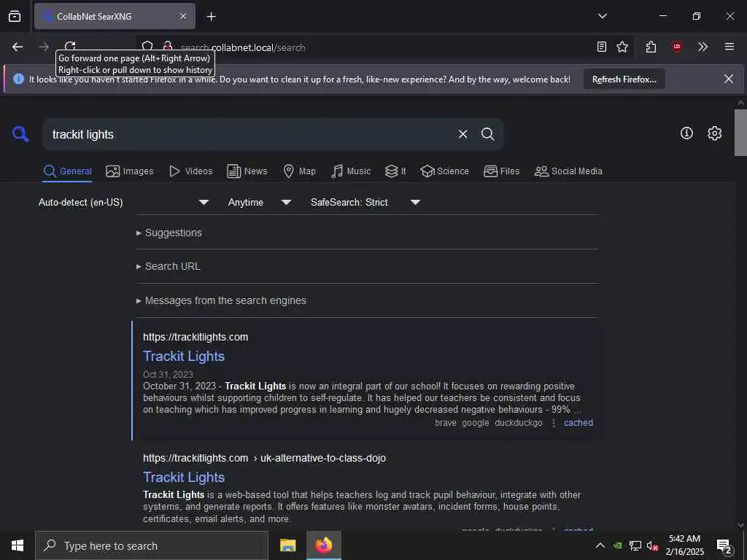Click the duckduckgo engine label on first result
The width and height of the screenshot is (747, 560).
click(x=519, y=423)
